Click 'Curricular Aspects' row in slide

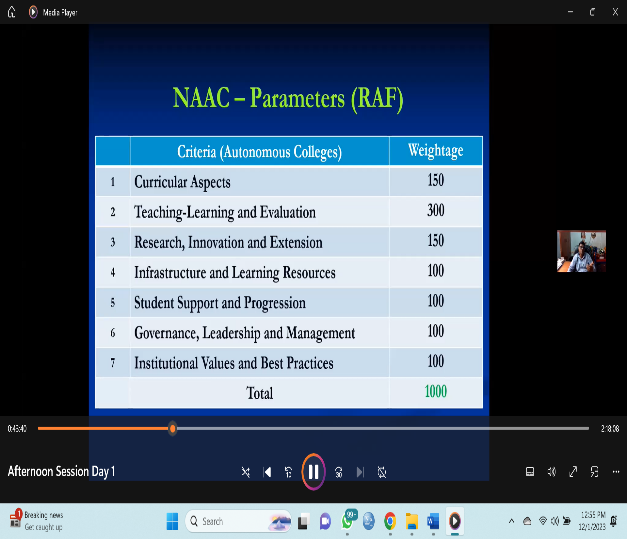289,182
